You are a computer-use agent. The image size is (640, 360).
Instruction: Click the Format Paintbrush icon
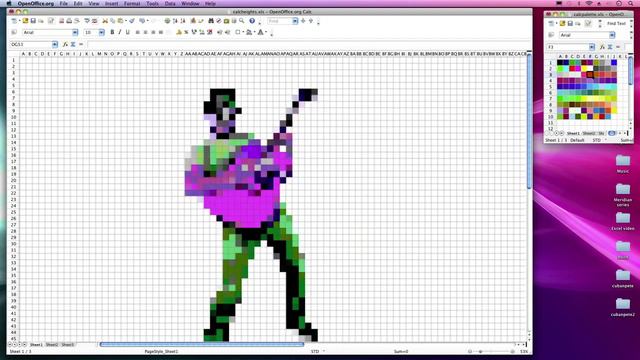(131, 20)
